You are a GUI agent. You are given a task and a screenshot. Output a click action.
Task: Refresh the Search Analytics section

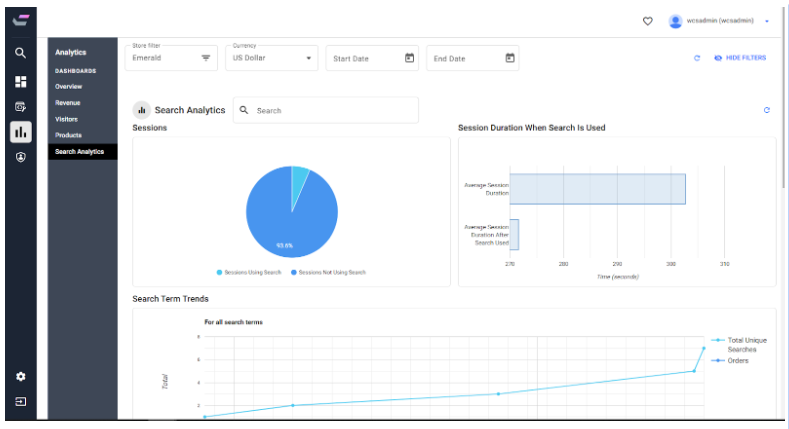pyautogui.click(x=767, y=110)
